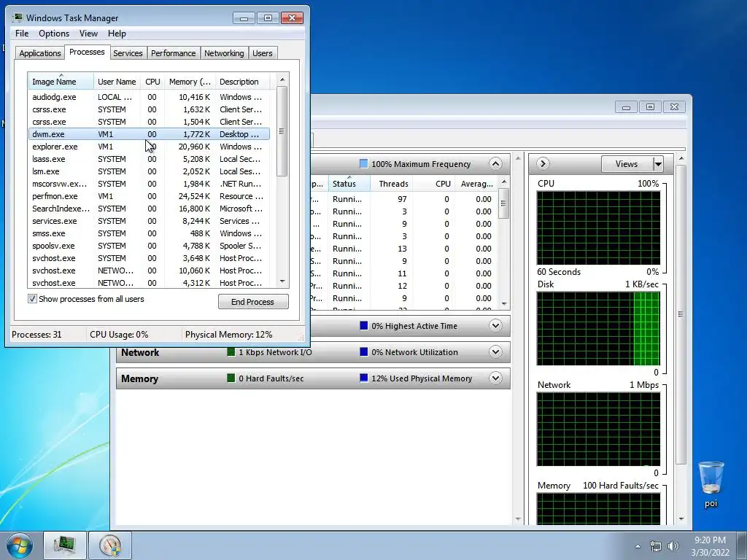Click the Processes: 31 status bar entry

pyautogui.click(x=36, y=334)
